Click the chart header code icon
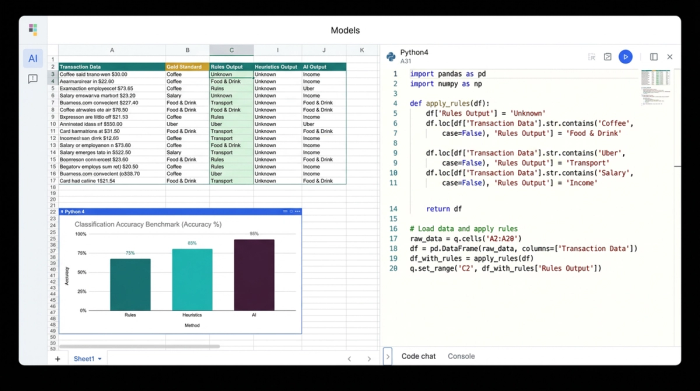Viewport: 700px width, 391px height. pyautogui.click(x=285, y=212)
